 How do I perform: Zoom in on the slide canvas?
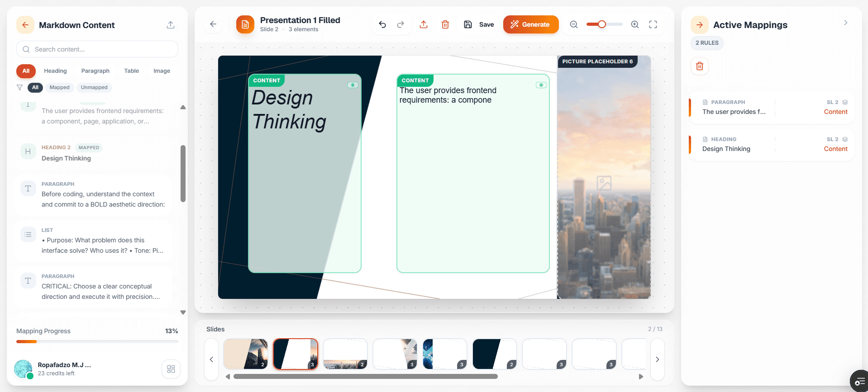tap(635, 24)
